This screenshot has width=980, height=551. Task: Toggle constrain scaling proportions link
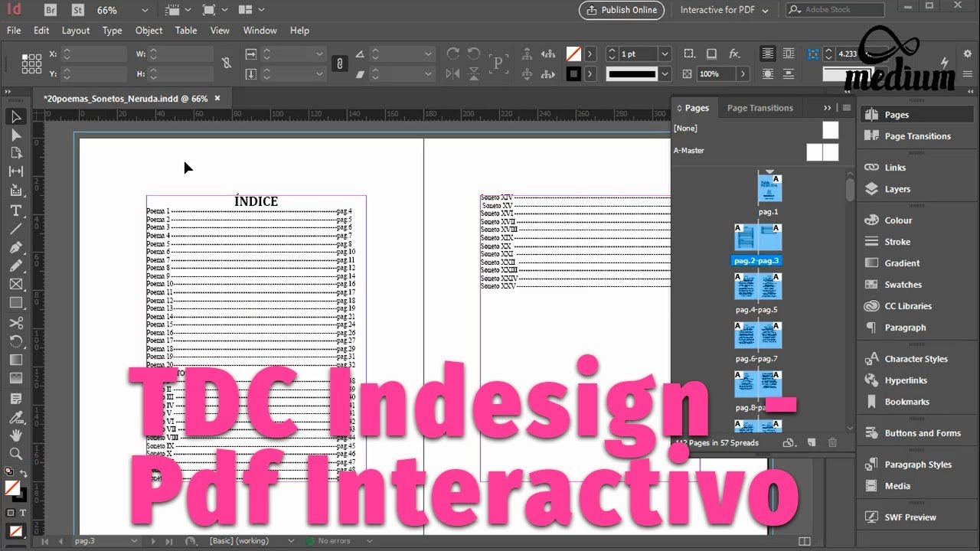click(x=340, y=64)
